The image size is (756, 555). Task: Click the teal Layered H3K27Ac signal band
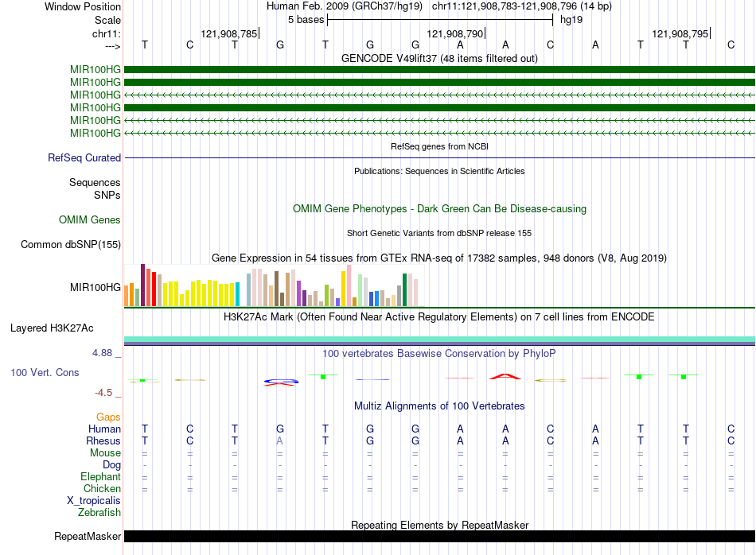click(x=439, y=340)
